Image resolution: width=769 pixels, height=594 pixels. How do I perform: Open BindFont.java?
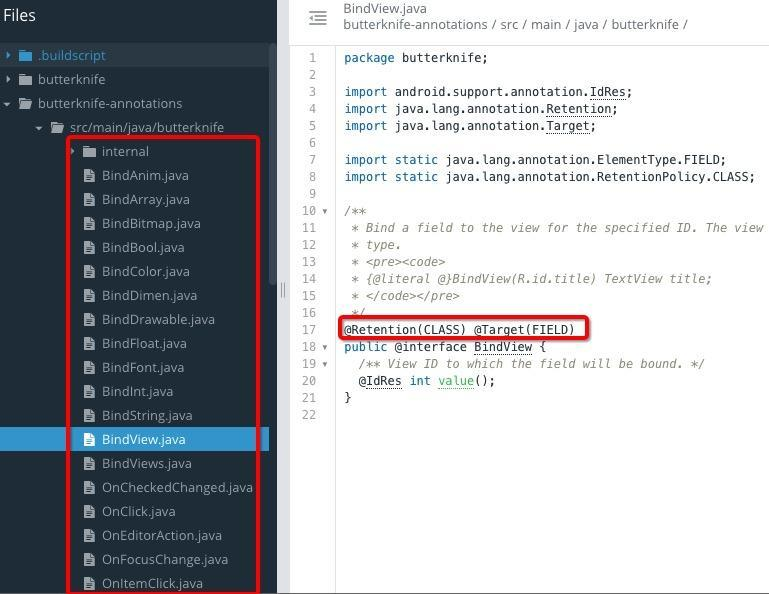pos(143,368)
